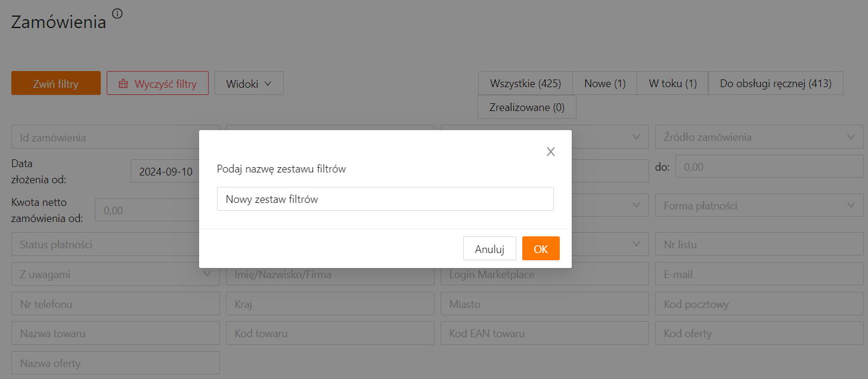Switch to Wszystkie (425) tab
868x379 pixels.
click(x=525, y=84)
